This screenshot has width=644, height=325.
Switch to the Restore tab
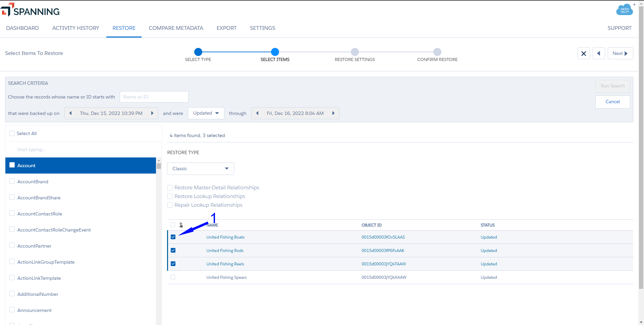[124, 28]
